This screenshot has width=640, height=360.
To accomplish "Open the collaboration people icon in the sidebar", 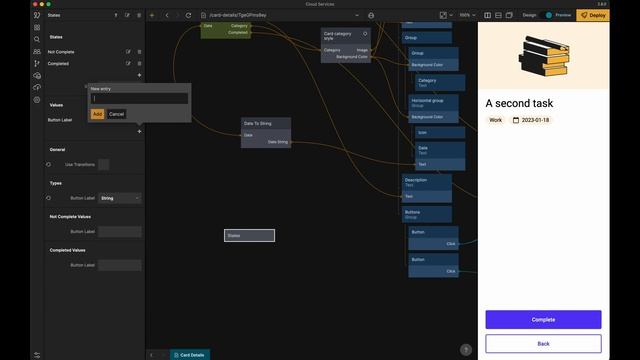I will [37, 51].
